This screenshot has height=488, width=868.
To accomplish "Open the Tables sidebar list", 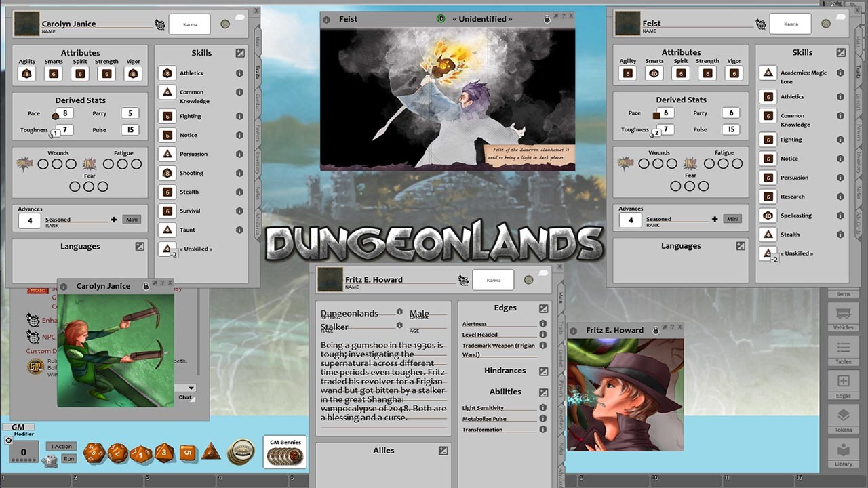I will pyautogui.click(x=844, y=352).
